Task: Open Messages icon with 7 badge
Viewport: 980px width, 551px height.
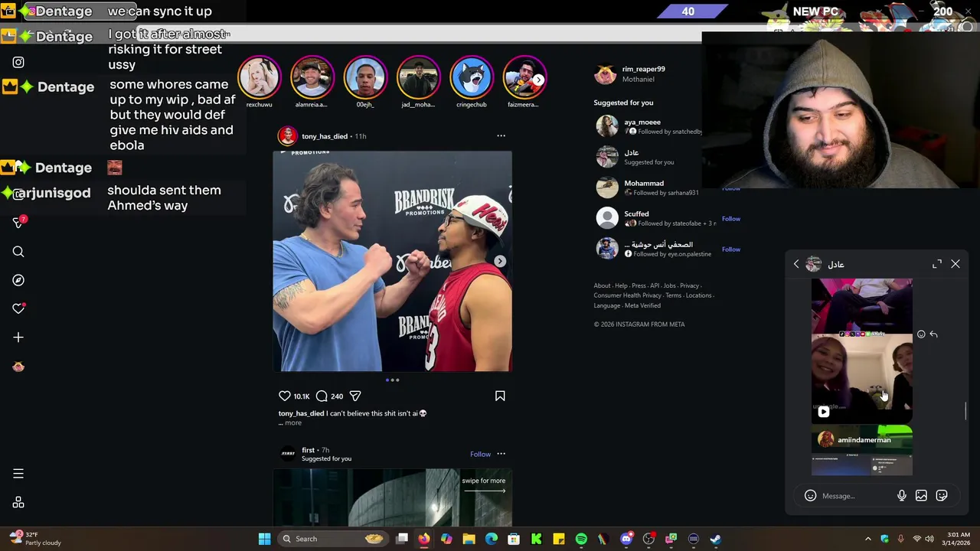Action: point(19,223)
